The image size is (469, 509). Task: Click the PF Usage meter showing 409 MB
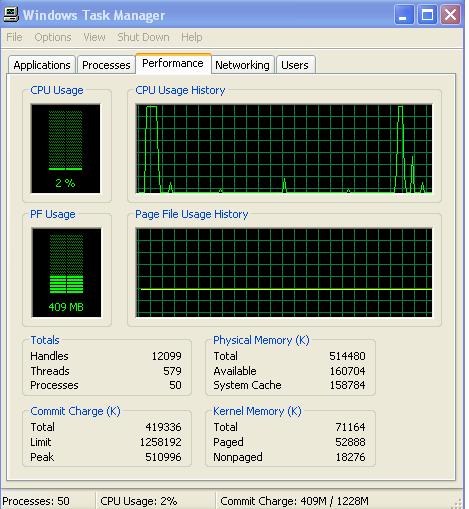pyautogui.click(x=66, y=272)
